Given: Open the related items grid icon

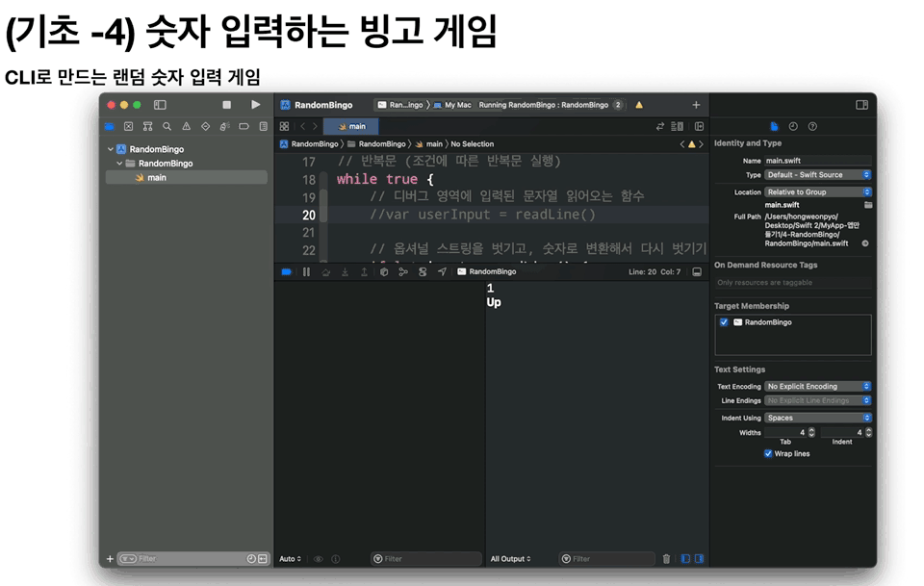Looking at the screenshot, I should click(284, 126).
